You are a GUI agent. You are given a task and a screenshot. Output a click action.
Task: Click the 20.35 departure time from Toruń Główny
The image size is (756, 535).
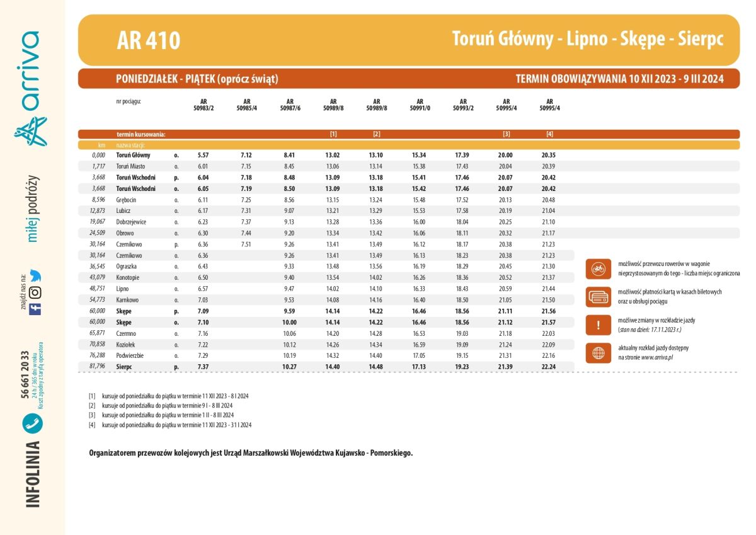coord(549,155)
